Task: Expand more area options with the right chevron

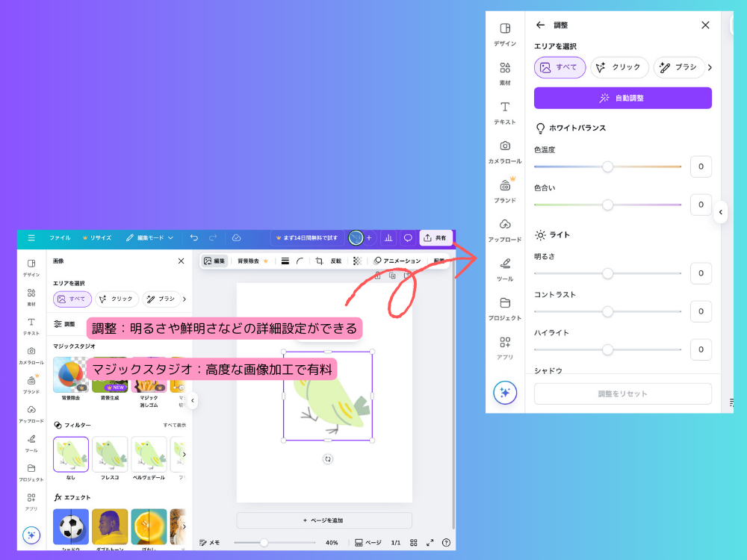Action: coord(709,67)
